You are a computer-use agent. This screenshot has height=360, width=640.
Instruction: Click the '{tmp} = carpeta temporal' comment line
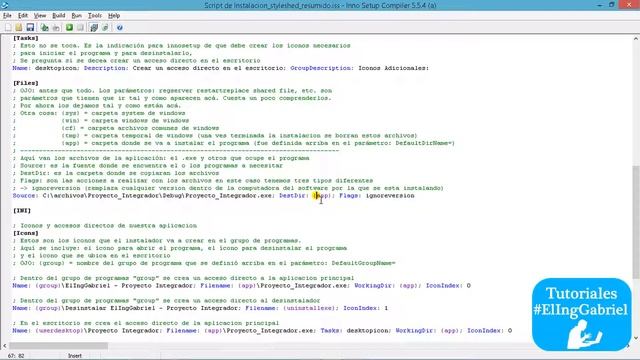(215, 136)
